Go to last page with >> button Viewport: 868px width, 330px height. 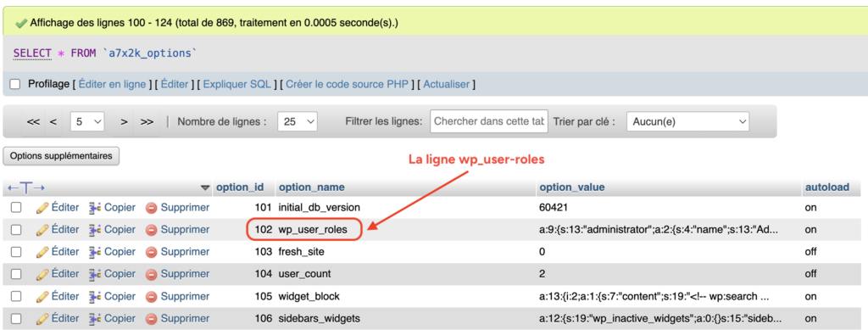147,122
